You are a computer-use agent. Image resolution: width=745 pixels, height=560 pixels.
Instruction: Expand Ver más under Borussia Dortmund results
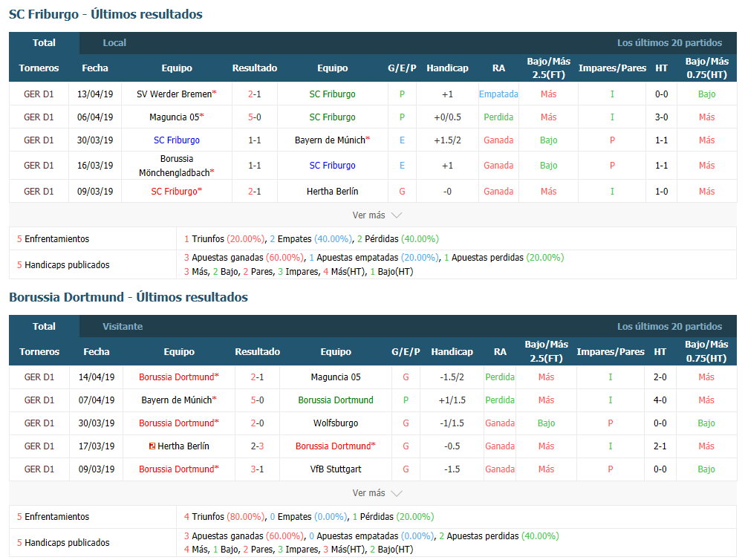click(x=377, y=493)
